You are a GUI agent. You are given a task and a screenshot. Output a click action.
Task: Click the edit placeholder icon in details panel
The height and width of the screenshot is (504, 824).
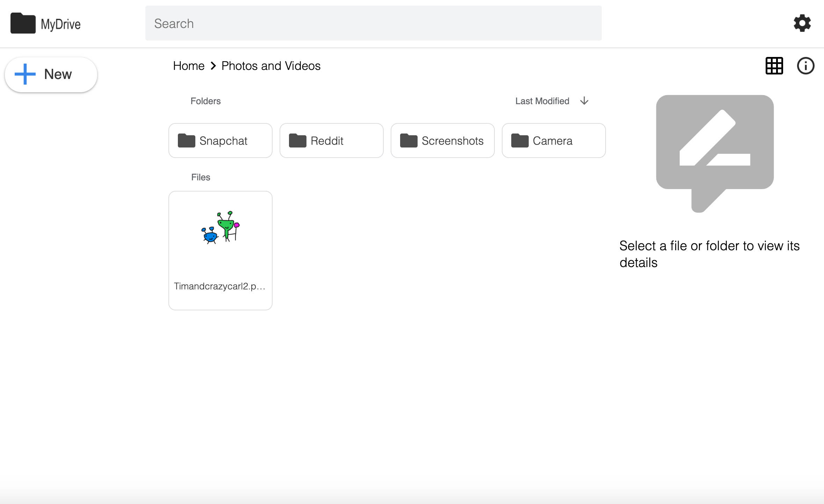[715, 150]
